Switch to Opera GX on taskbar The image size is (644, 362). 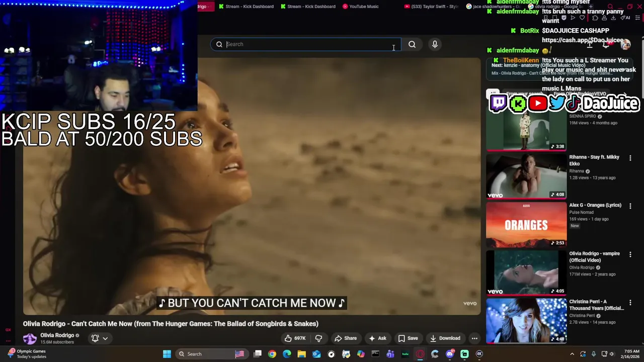[420, 354]
